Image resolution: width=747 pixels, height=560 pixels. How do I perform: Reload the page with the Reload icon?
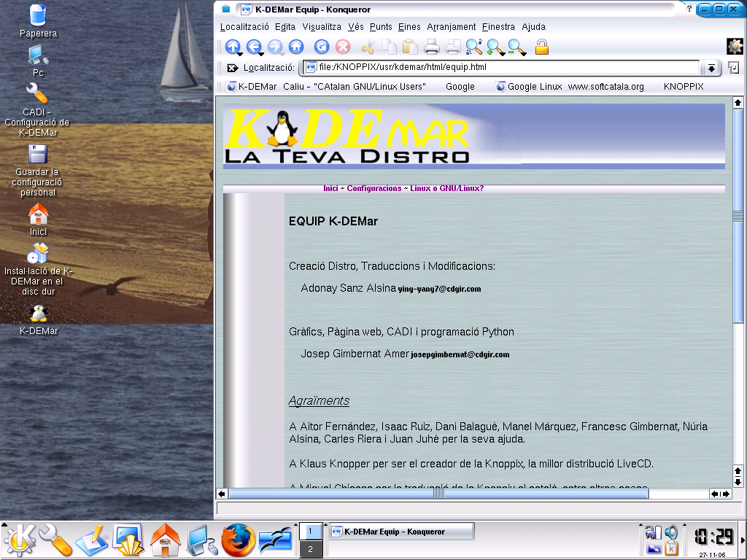coord(322,46)
